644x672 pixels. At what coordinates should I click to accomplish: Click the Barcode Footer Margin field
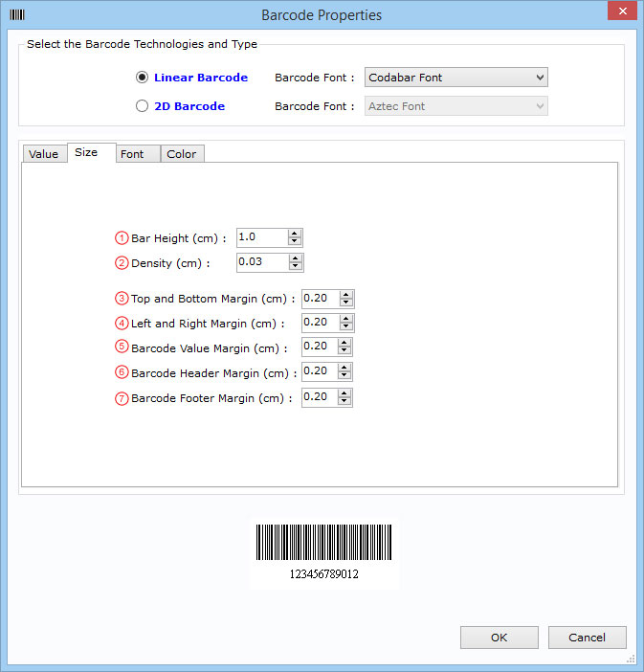320,397
